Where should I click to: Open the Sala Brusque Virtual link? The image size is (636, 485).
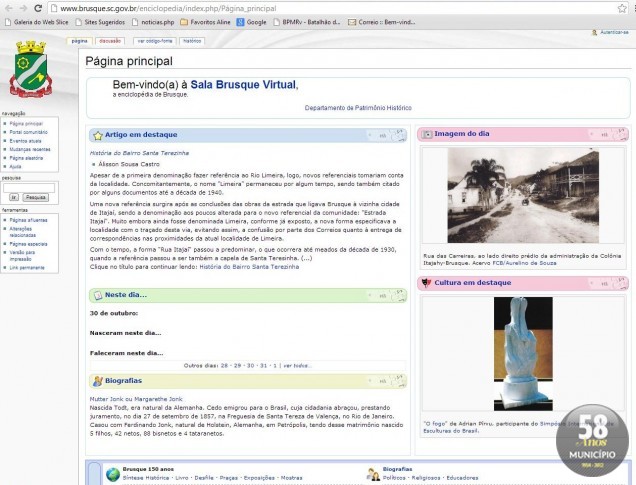[x=243, y=85]
